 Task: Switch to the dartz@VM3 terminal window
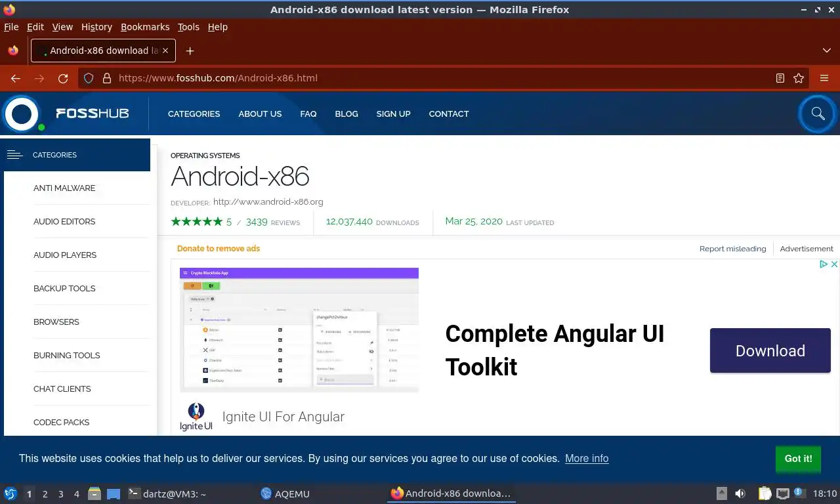tap(167, 493)
